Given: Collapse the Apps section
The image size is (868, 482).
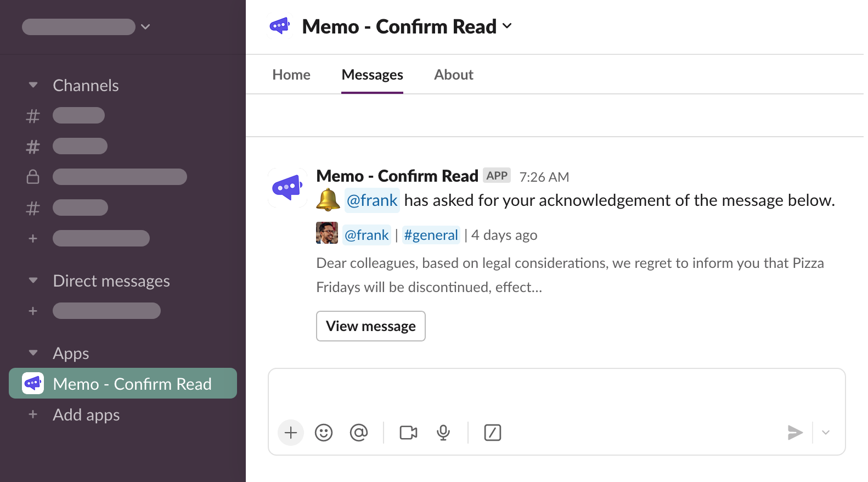Looking at the screenshot, I should coord(33,353).
